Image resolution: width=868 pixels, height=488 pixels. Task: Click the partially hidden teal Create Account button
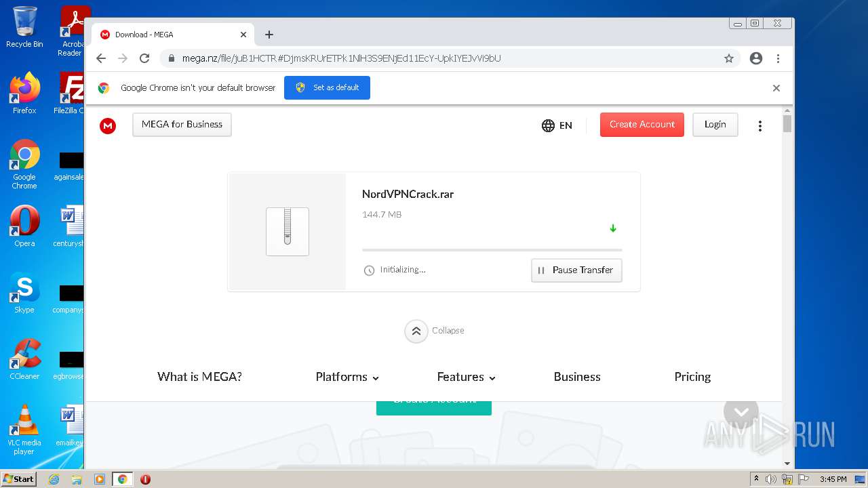coord(434,408)
